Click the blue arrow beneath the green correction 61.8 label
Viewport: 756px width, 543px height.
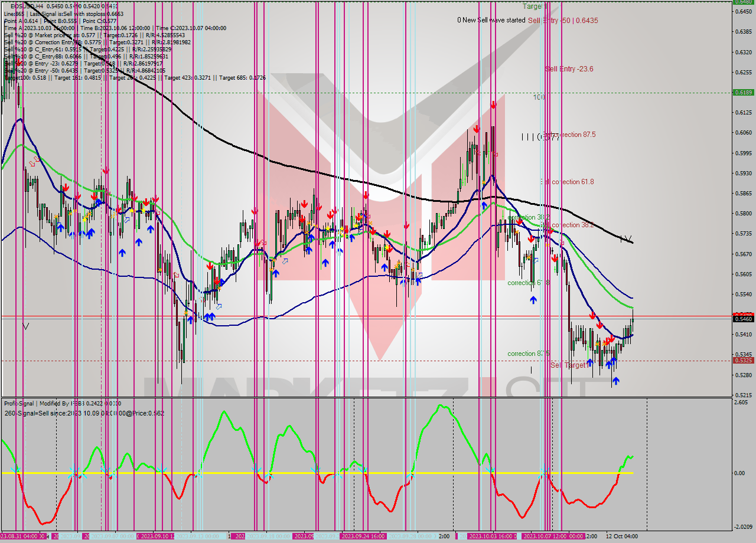533,300
